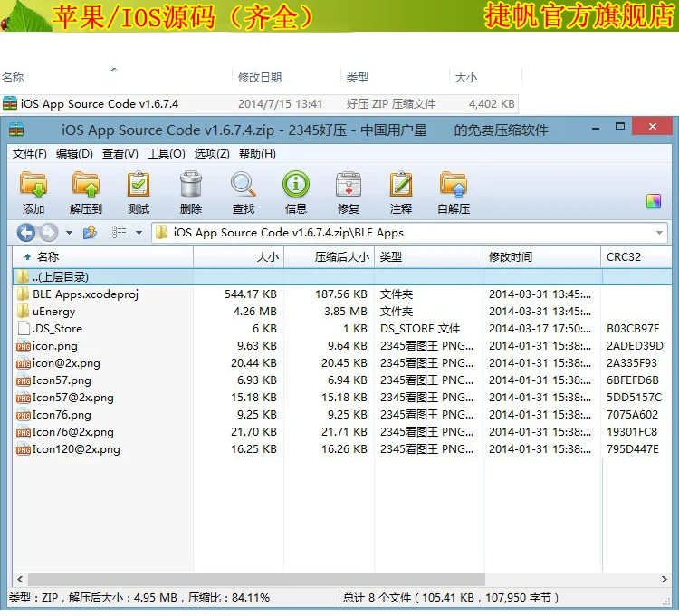
Task: Open the 工具(O) menu
Action: (167, 154)
